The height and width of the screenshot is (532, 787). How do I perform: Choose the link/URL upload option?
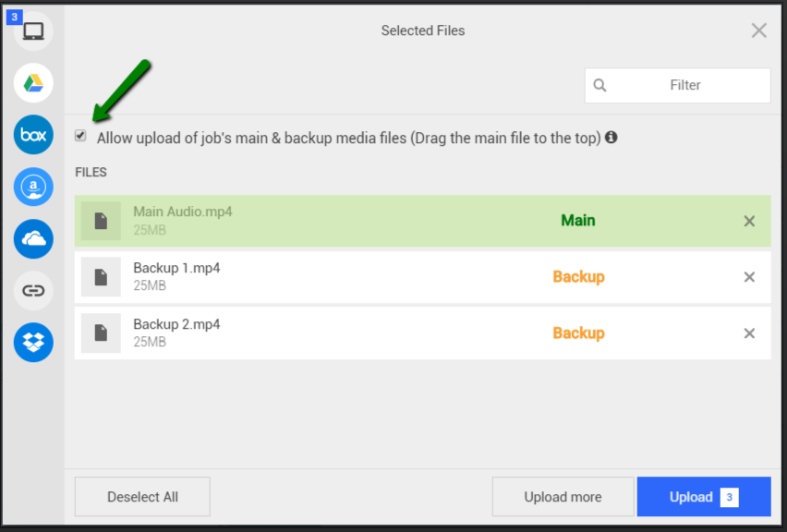pyautogui.click(x=32, y=290)
